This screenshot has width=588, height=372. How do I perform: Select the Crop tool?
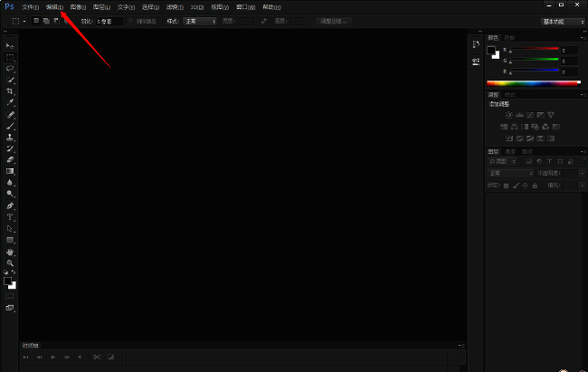[x=11, y=91]
